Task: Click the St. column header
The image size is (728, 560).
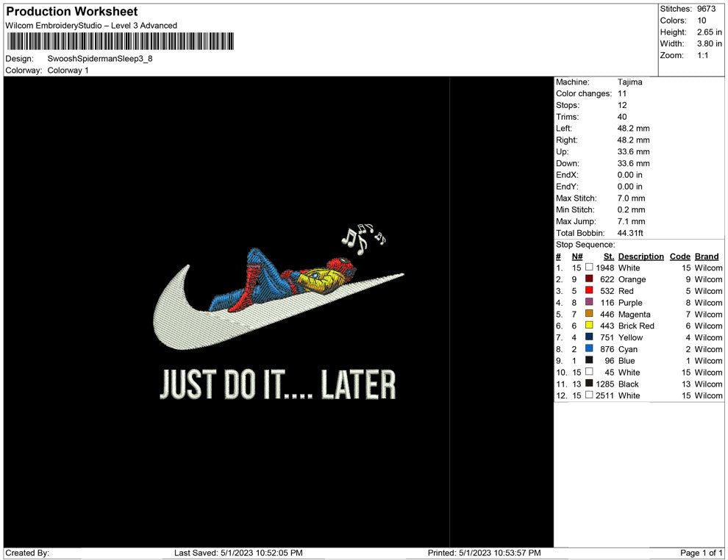Action: tap(609, 256)
